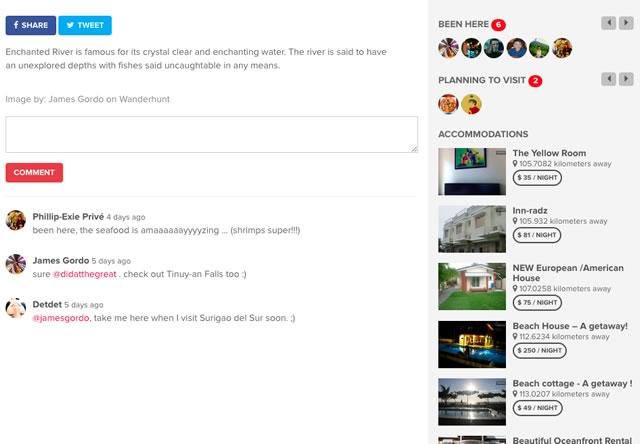Open The Yellow Room thumbnail
This screenshot has width=640, height=444.
click(x=472, y=172)
